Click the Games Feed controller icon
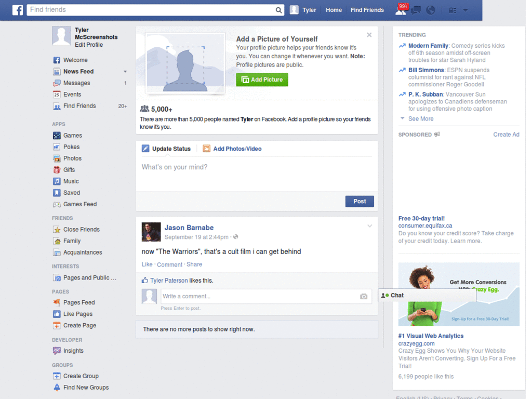 tap(57, 204)
